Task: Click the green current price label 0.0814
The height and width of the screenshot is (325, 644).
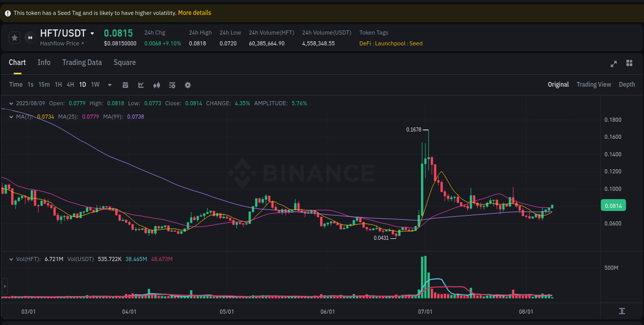Action: (x=613, y=205)
